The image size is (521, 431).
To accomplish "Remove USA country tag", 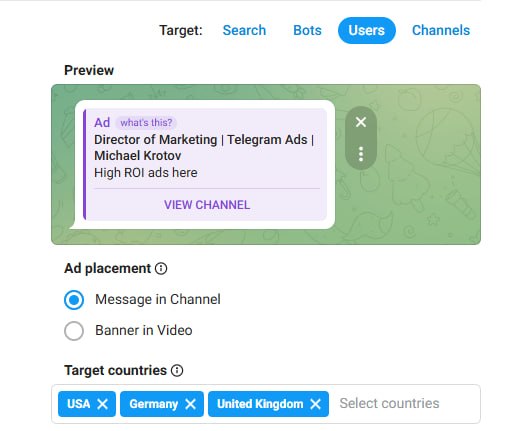I will pos(103,404).
